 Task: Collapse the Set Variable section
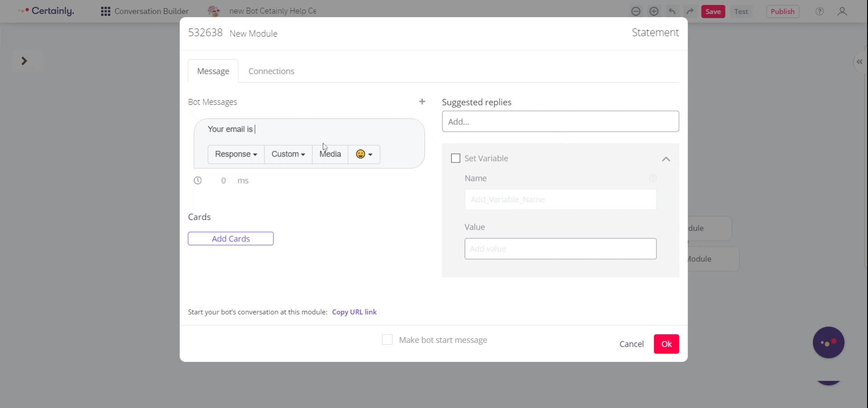[665, 159]
